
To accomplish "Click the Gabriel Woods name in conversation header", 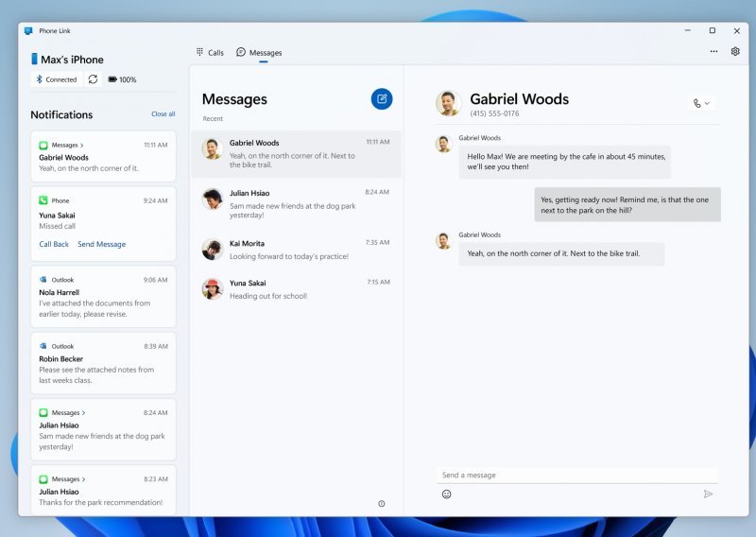I will [x=519, y=99].
